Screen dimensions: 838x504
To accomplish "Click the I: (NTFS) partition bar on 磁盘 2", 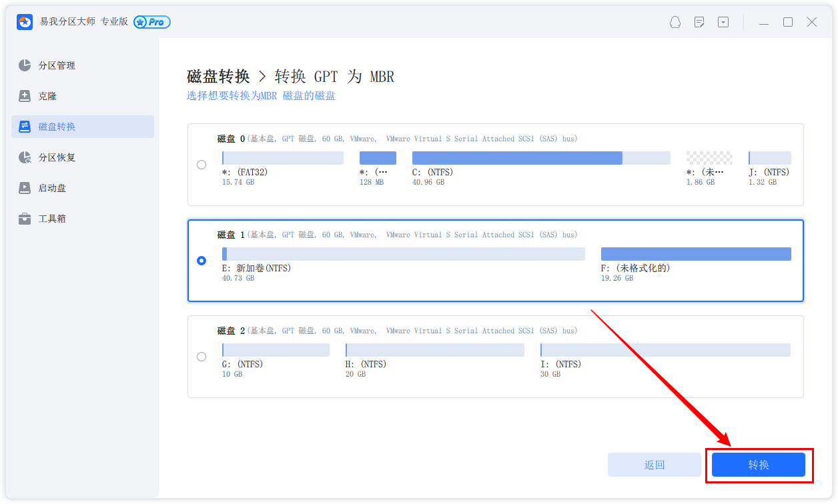I will click(x=665, y=350).
